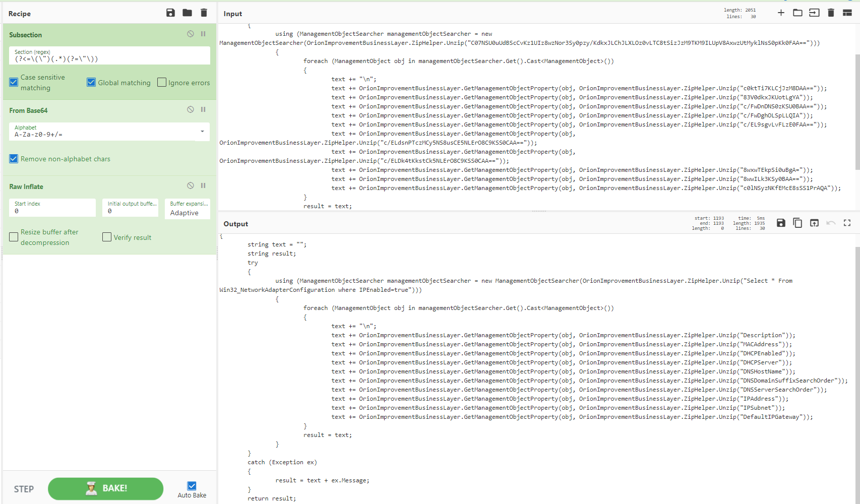
Task: Replace input with output
Action: tap(814, 223)
